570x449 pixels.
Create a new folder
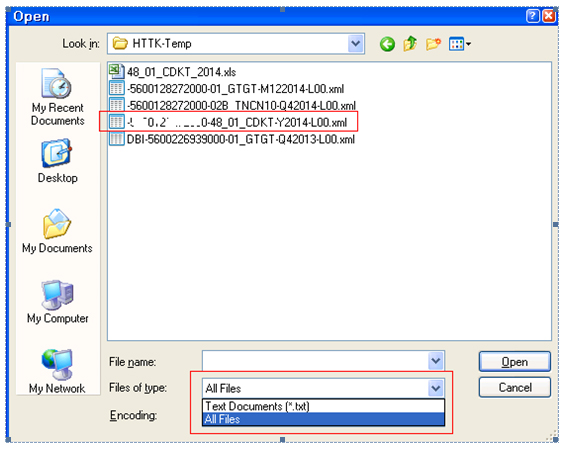[x=433, y=44]
